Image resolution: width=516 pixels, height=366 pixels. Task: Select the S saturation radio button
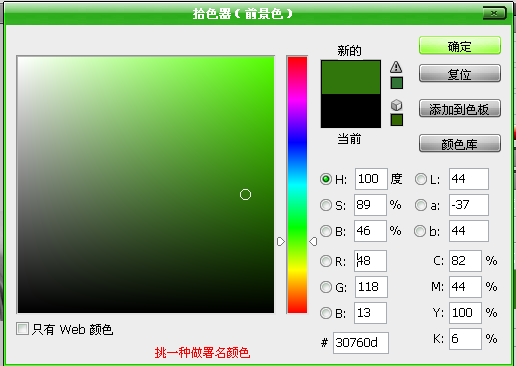326,205
